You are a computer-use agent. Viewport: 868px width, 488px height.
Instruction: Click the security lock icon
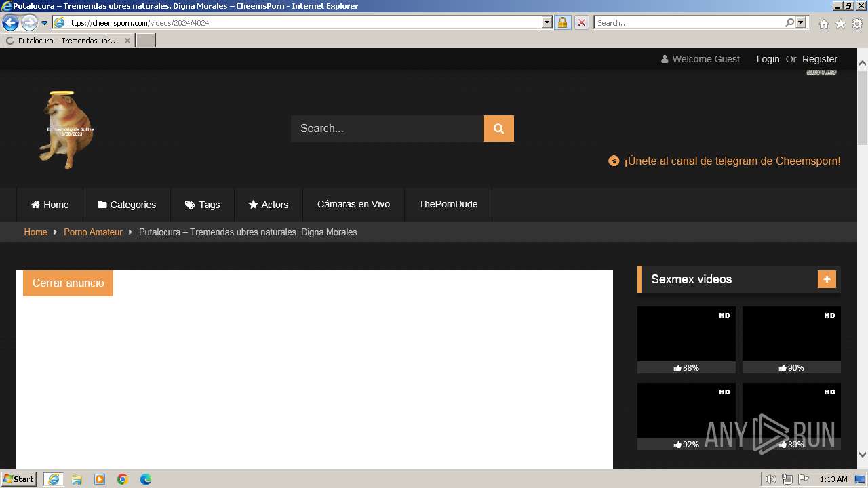(x=562, y=22)
